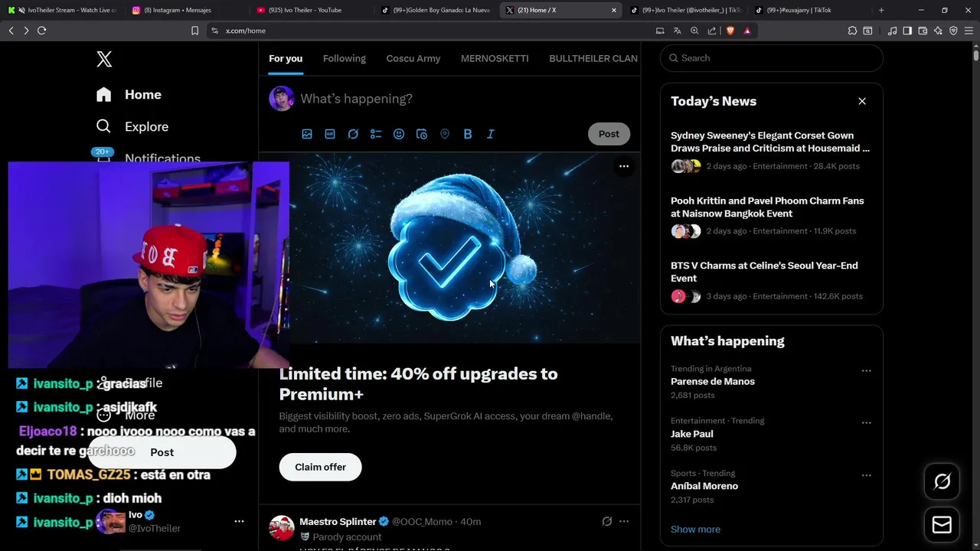Reload the current page
Viewport: 980px width, 551px height.
(41, 31)
